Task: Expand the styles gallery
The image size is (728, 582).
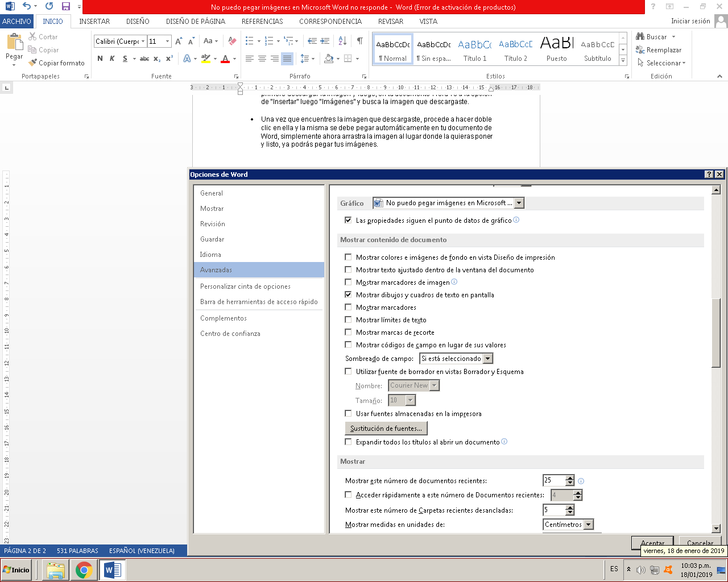Action: coord(623,60)
